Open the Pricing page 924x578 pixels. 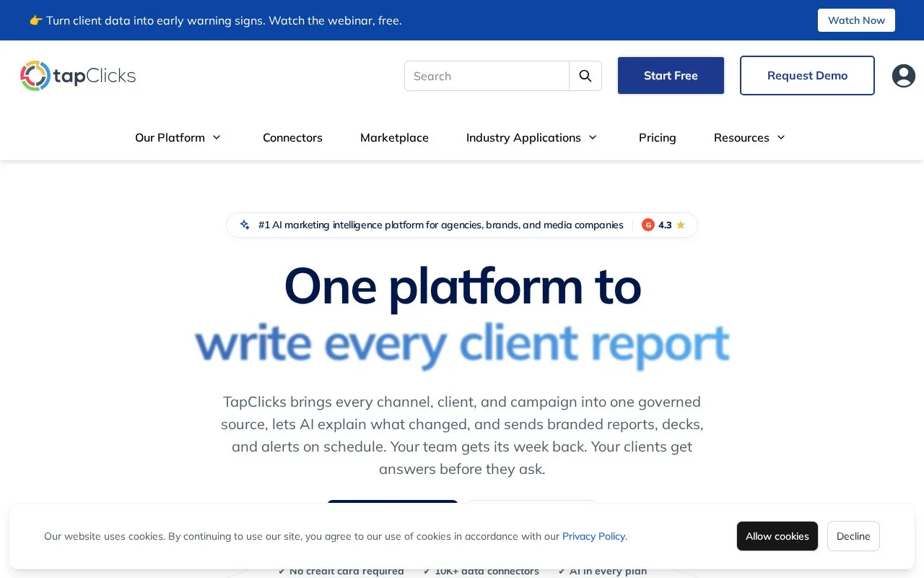658,137
